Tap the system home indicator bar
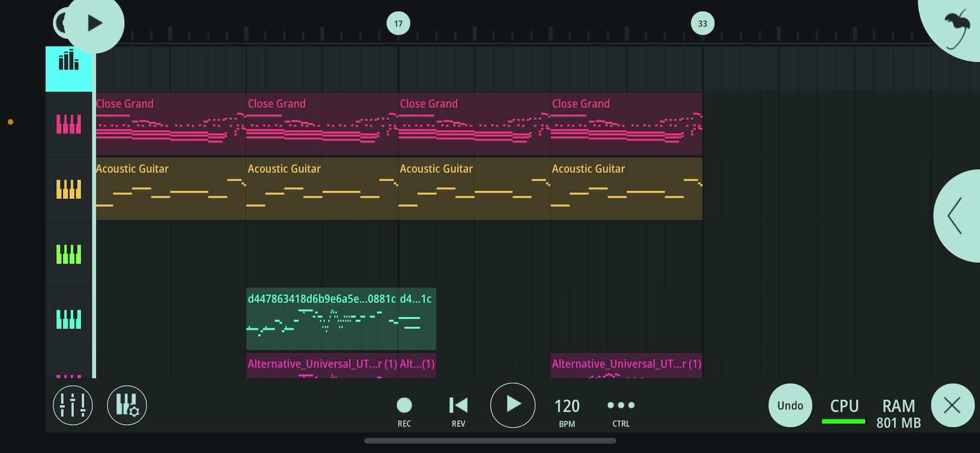This screenshot has width=980, height=453. tap(490, 441)
